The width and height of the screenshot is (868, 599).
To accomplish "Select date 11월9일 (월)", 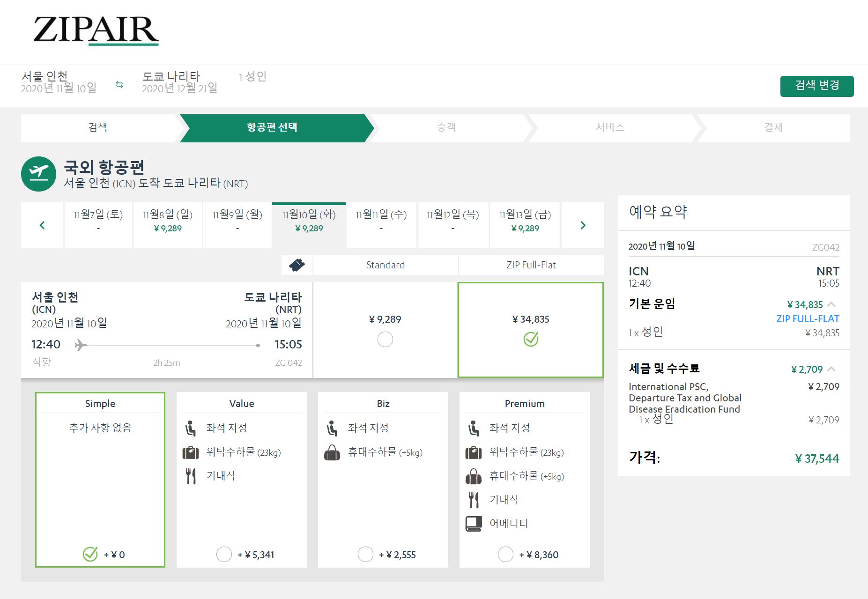I will click(237, 225).
